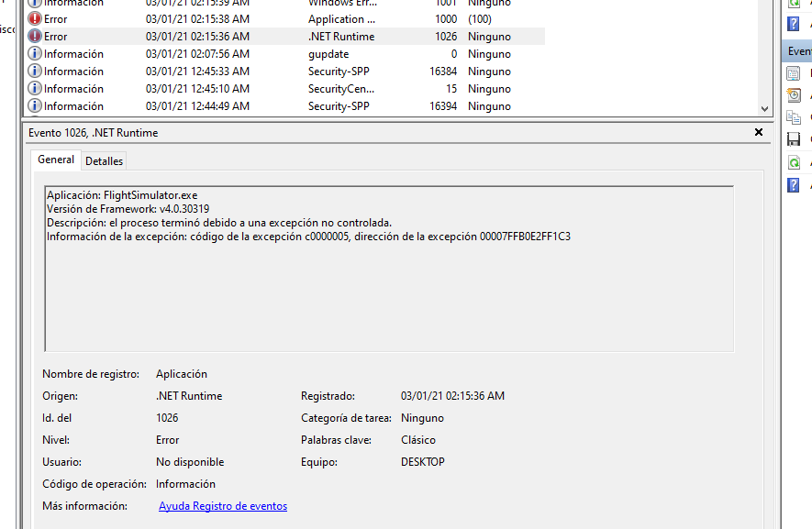Collapse the Event section header in actions pane
812x529 pixels.
click(797, 51)
